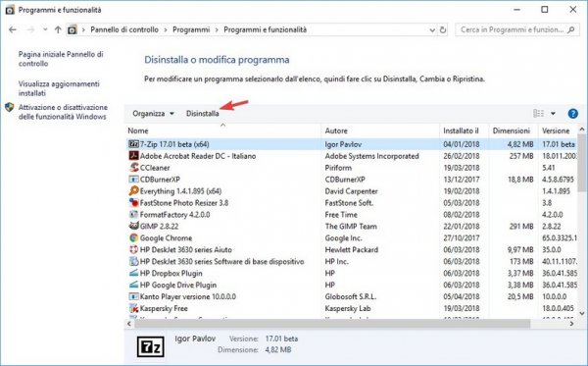Open Attivazione o disattivazione funzionalità Windows

[x=63, y=112]
